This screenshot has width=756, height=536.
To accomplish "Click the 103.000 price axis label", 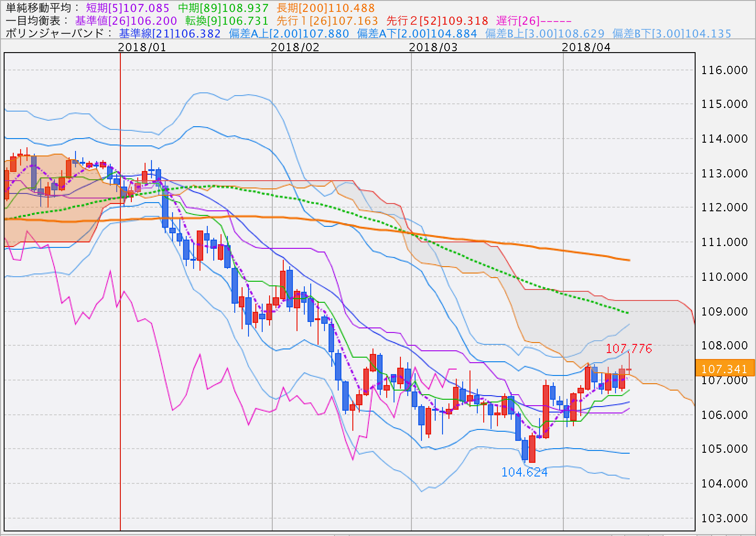I will pos(724,518).
